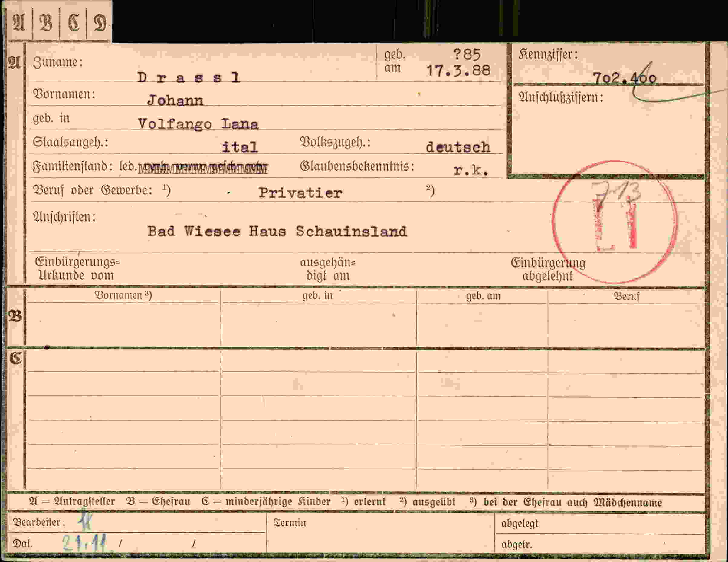Click the occupation 'Privatier'
Screen dimensions: 728x562
pos(300,193)
